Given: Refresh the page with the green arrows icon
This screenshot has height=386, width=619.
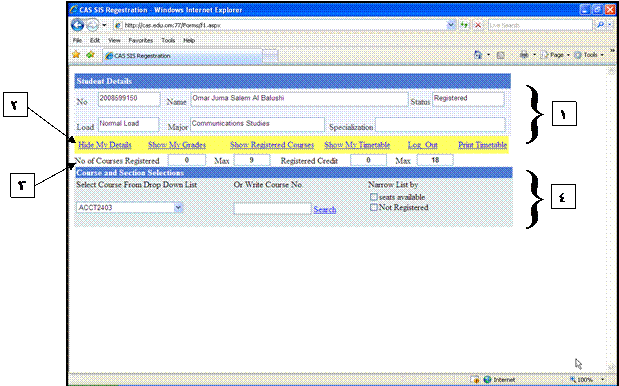Looking at the screenshot, I should (464, 25).
